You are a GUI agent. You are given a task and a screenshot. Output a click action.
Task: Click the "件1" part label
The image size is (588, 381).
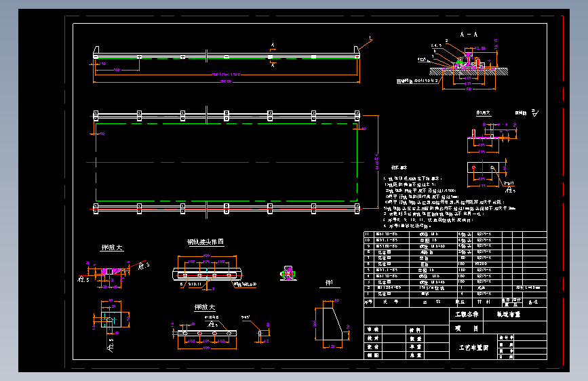click(329, 283)
